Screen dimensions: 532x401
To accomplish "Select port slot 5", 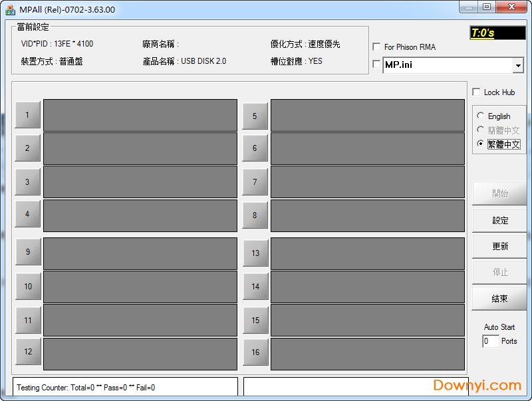I will pos(255,114).
